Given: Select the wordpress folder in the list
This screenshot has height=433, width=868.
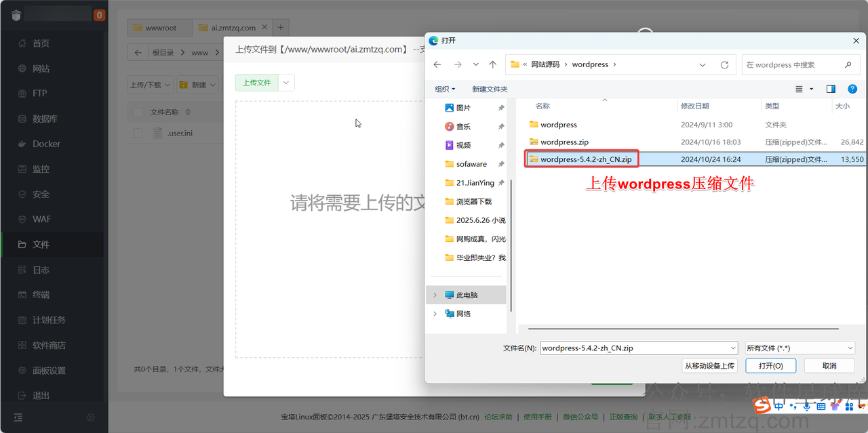Looking at the screenshot, I should coord(559,125).
